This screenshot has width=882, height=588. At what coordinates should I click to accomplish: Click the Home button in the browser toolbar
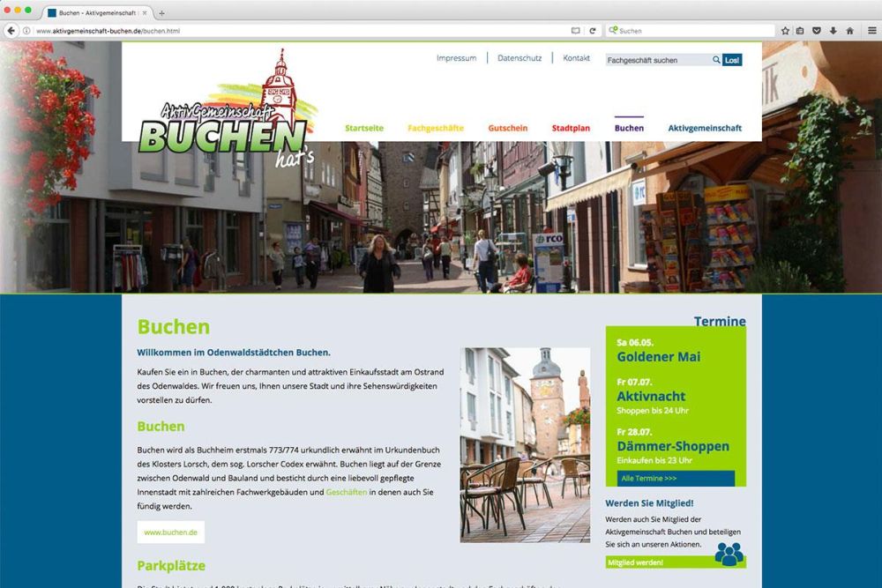849,30
